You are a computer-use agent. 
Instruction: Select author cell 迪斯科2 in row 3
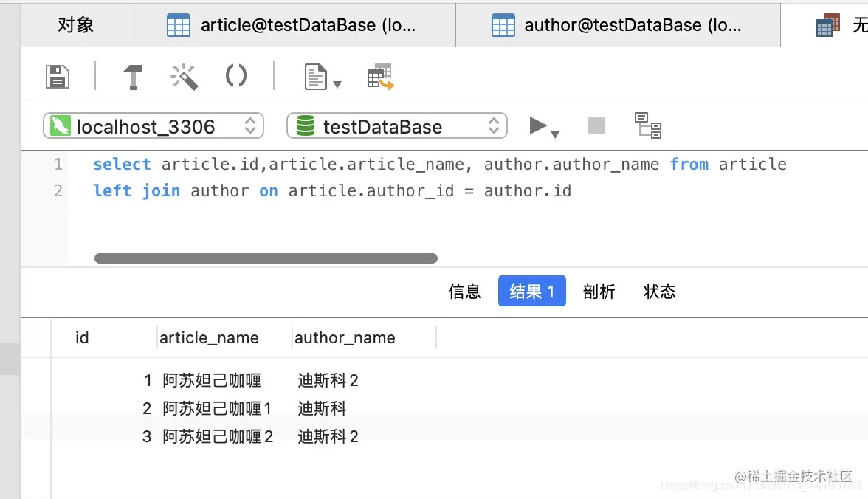[x=328, y=436]
